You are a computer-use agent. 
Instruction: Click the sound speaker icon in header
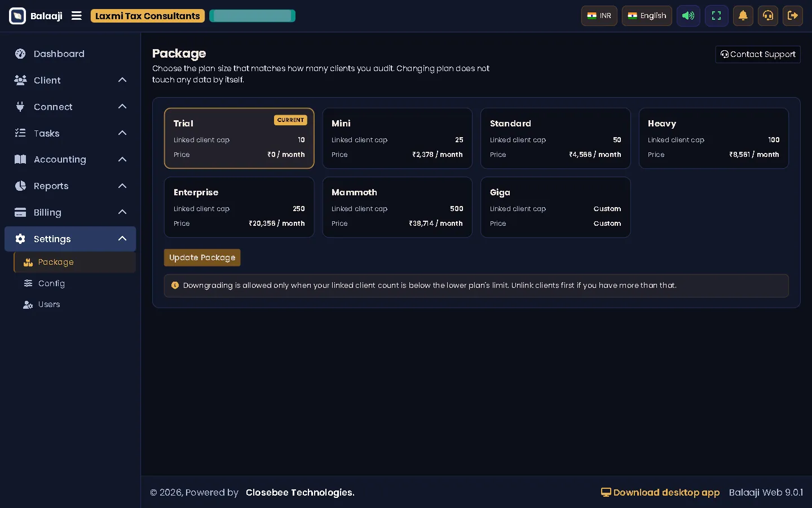pyautogui.click(x=688, y=16)
